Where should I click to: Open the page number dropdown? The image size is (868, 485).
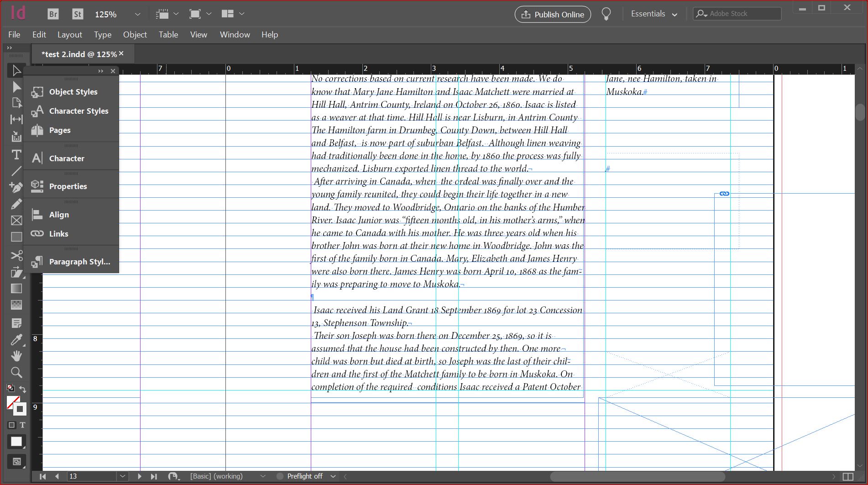(x=122, y=476)
